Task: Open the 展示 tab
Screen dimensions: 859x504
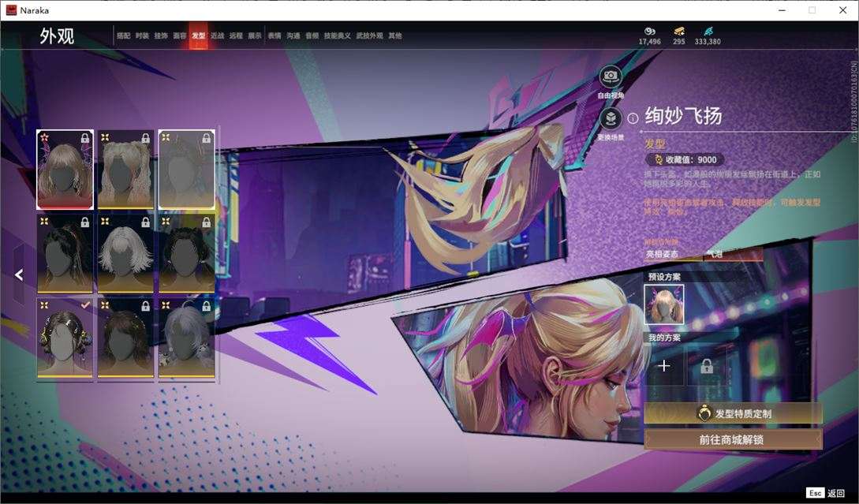Action: coord(255,35)
